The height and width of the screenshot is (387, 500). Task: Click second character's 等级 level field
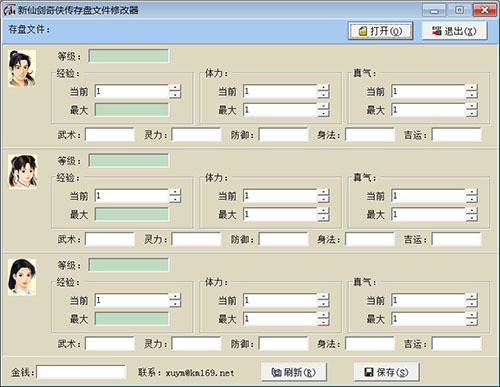pyautogui.click(x=129, y=160)
